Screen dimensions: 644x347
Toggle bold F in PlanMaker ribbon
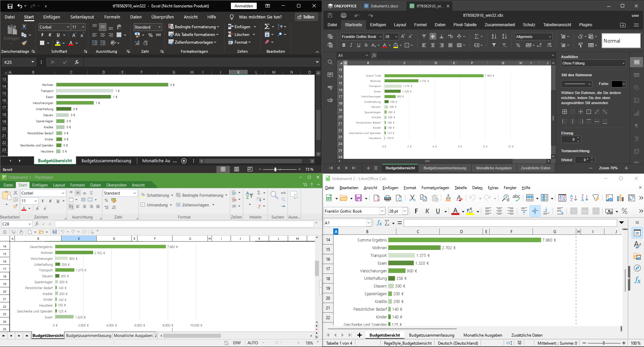pos(43,201)
